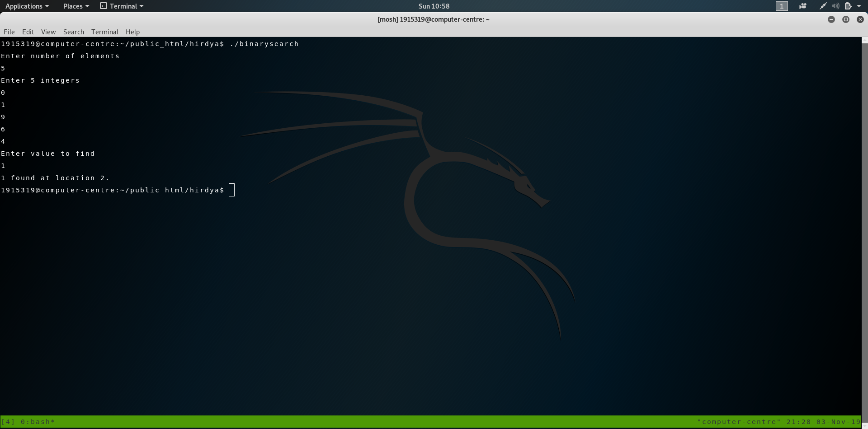Expand the system menu arrow in top bar
This screenshot has width=868, height=429.
(x=859, y=6)
